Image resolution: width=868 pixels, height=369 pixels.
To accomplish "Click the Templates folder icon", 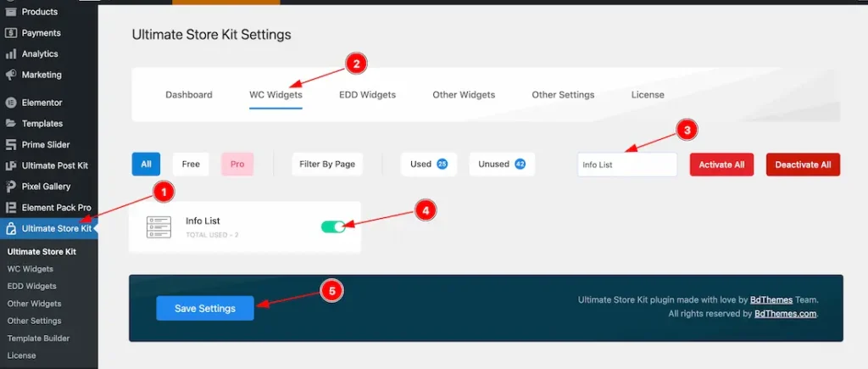I will 10,124.
